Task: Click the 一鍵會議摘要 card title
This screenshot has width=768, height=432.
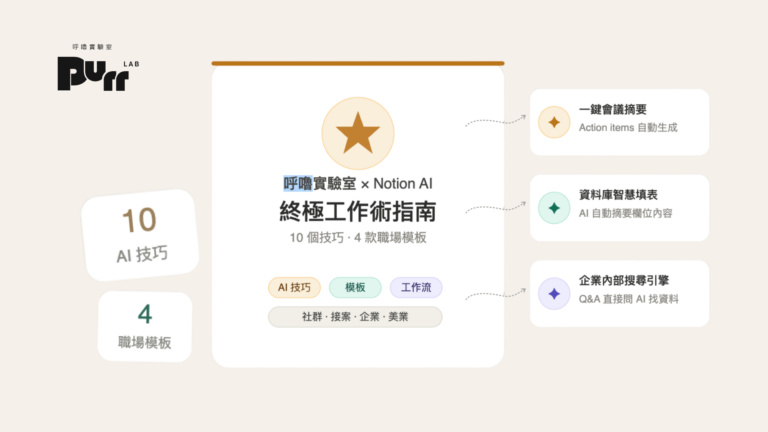Action: coord(613,109)
